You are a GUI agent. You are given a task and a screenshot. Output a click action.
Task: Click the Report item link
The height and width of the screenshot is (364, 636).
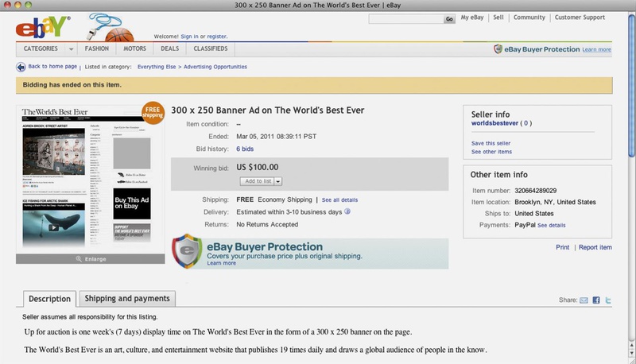[x=595, y=247]
